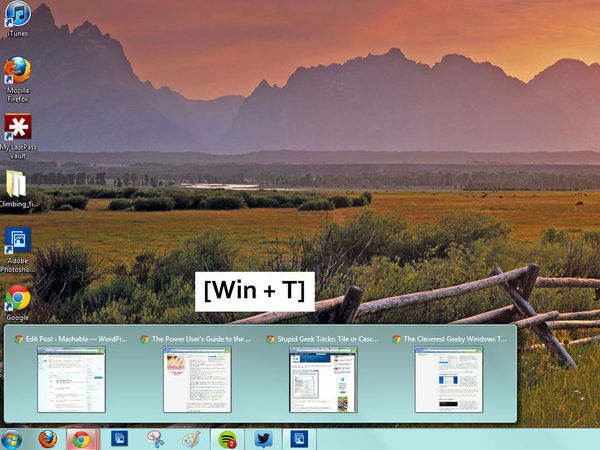Open Paint palette icon in taskbar
600x450 pixels.
pos(191,438)
